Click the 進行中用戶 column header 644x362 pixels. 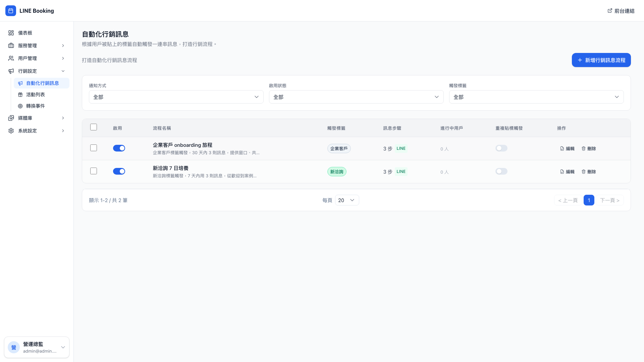[x=452, y=128]
